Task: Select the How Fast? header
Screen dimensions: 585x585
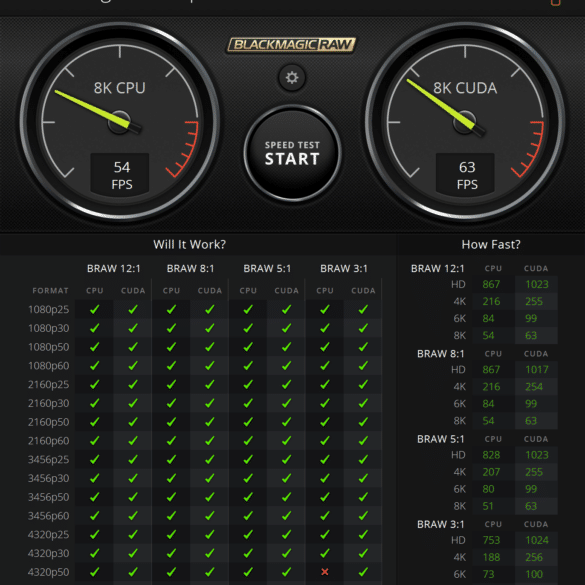Action: [491, 244]
